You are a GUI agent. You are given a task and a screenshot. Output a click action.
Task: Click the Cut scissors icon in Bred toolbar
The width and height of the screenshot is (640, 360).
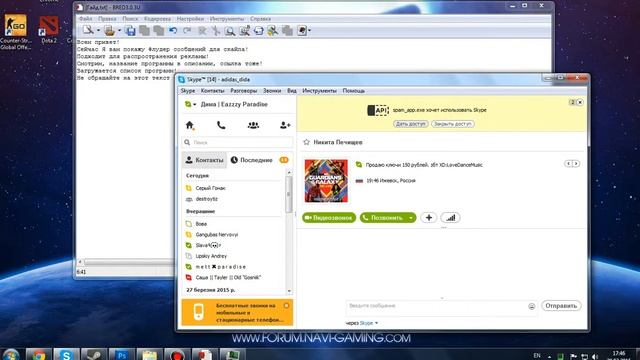point(216,31)
